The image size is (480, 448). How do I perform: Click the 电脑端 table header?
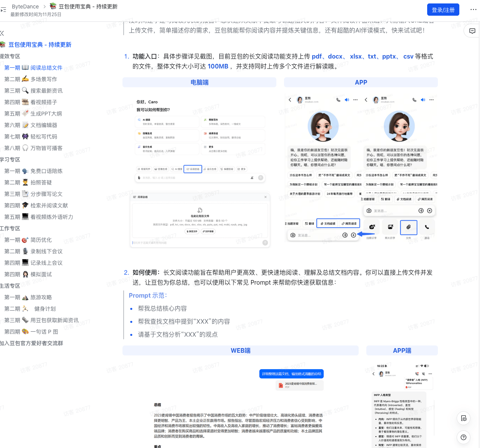coord(199,82)
